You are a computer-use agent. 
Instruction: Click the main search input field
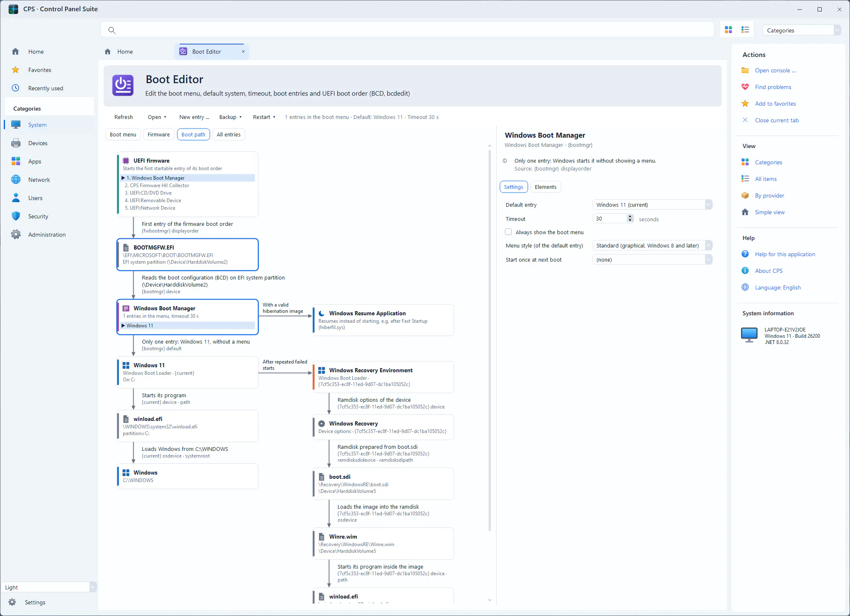(x=407, y=30)
